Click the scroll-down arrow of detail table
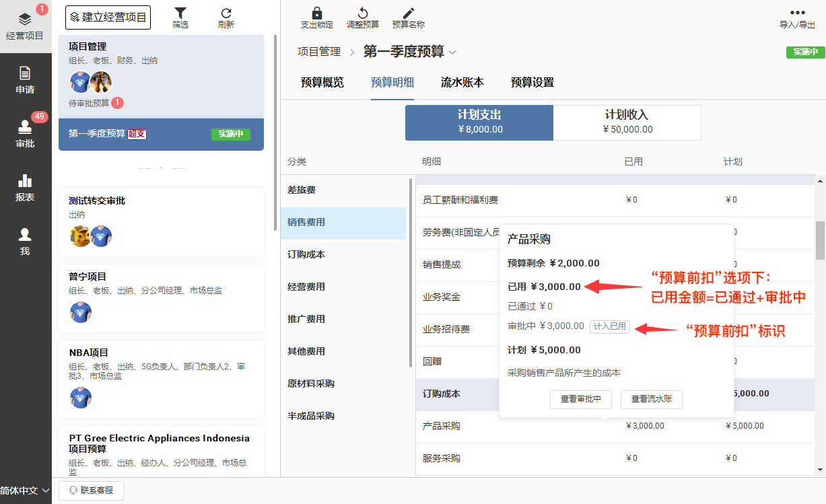826x504 pixels. (820, 470)
